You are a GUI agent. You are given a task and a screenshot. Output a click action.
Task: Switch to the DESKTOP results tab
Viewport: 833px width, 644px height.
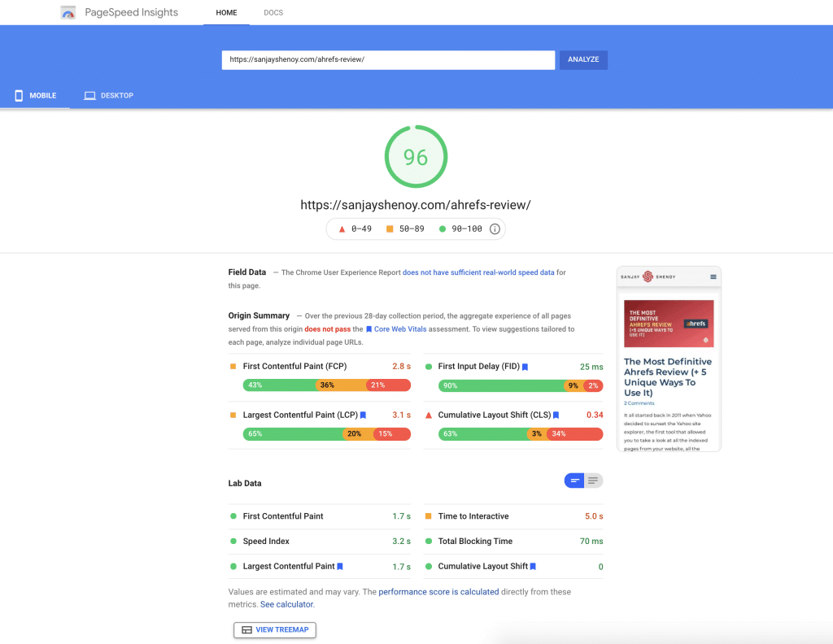(x=109, y=96)
